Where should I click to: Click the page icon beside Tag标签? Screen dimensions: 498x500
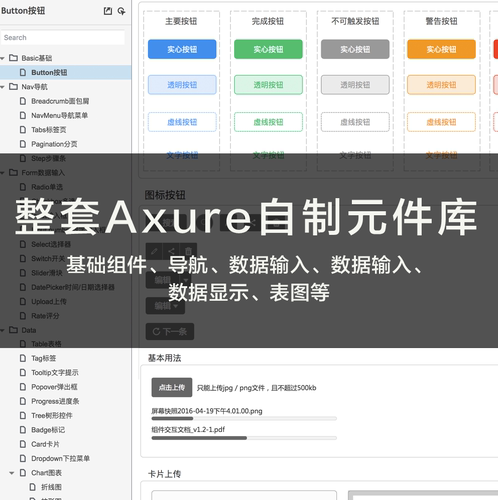(x=23, y=358)
